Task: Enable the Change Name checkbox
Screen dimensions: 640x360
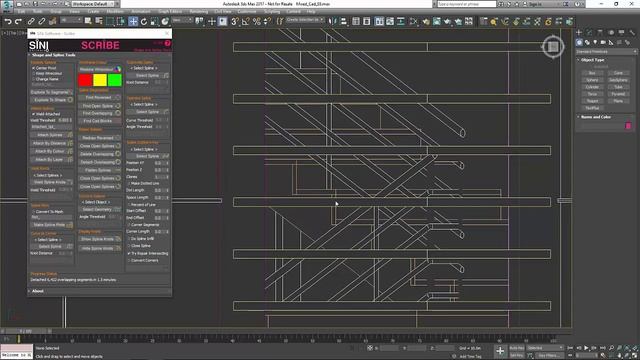Action: 33,79
